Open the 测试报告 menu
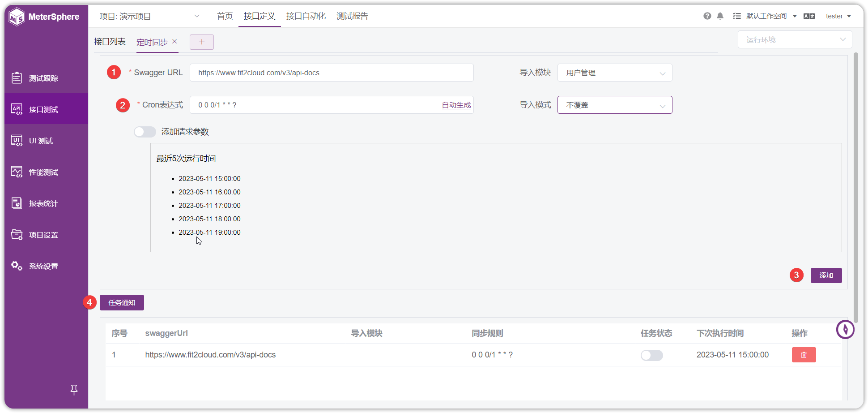The height and width of the screenshot is (413, 868). pos(352,16)
